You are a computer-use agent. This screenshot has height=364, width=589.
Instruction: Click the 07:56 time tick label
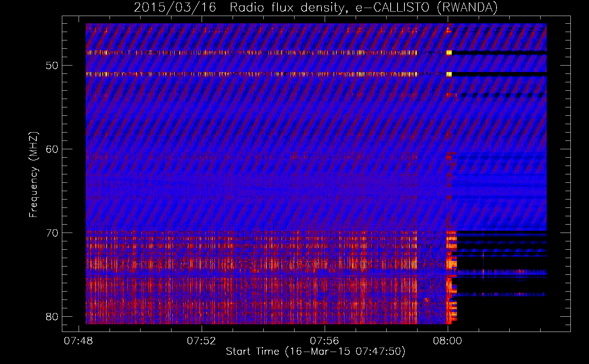[324, 341]
